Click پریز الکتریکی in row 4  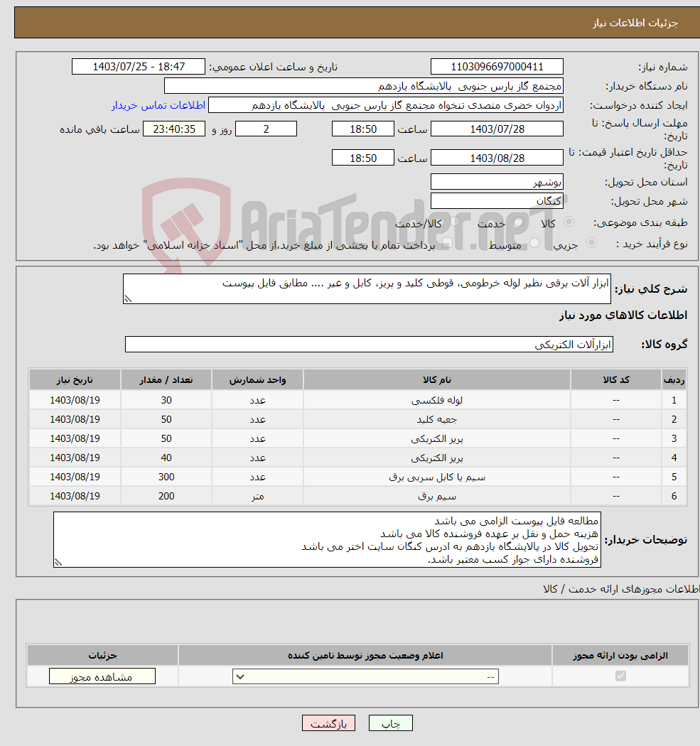pos(437,458)
